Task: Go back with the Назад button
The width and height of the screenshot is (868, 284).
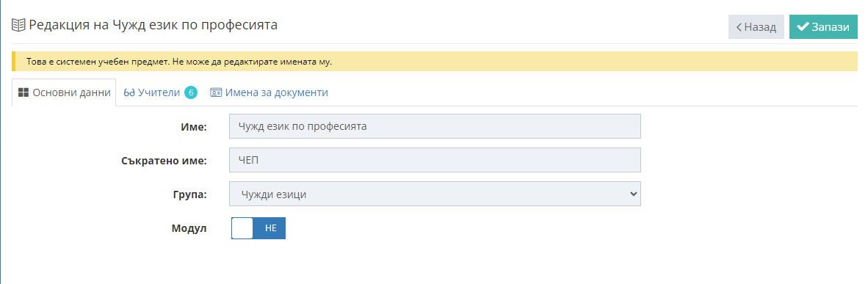Action: 756,27
